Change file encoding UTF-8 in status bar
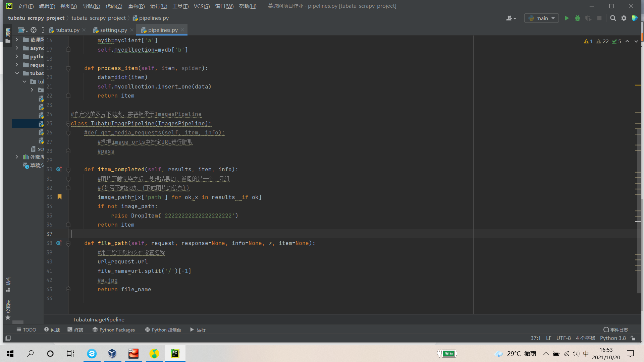 tap(563, 338)
